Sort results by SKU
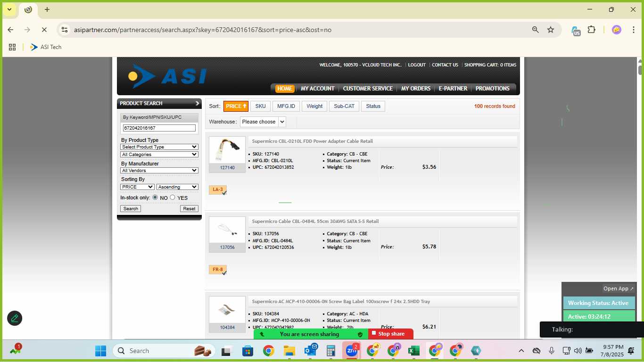The image size is (644, 362). [x=261, y=106]
